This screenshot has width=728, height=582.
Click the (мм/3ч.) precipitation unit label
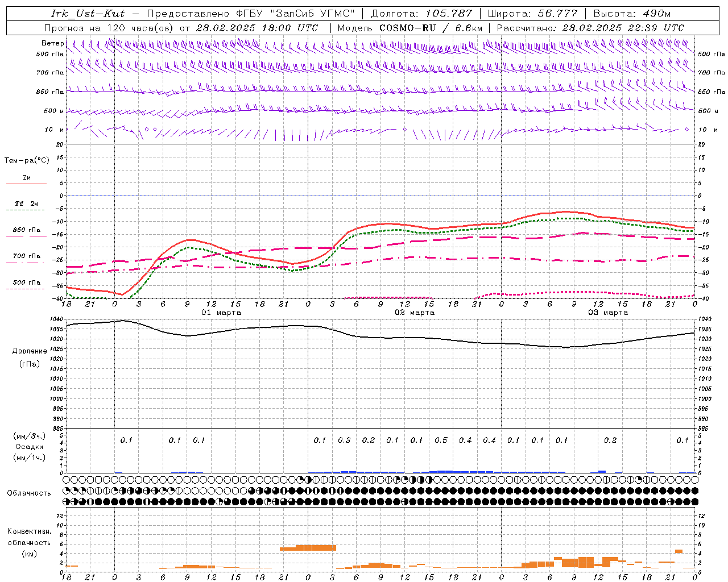(x=30, y=436)
